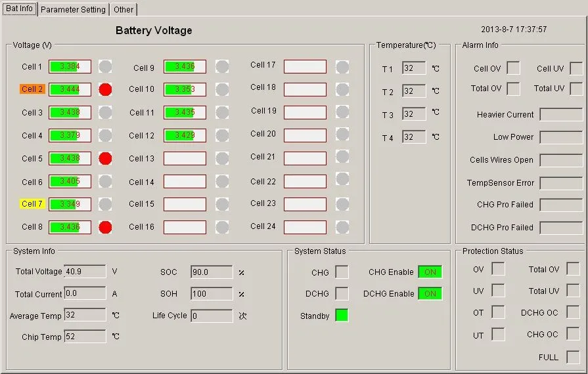
Task: Click the Total Voltage field showing 40.9
Action: (85, 272)
